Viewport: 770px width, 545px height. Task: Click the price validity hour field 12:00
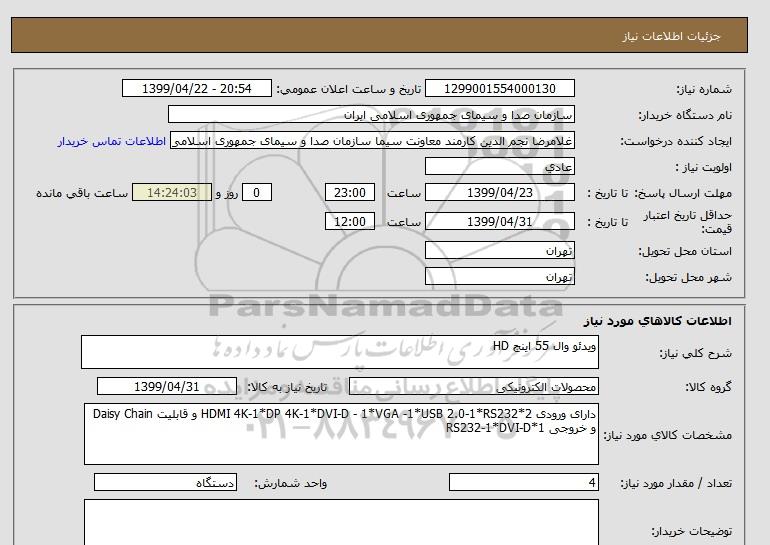pos(351,221)
